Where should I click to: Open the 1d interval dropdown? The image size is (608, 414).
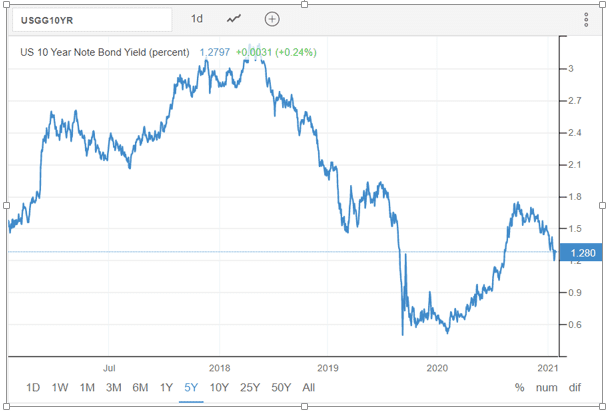[x=197, y=19]
